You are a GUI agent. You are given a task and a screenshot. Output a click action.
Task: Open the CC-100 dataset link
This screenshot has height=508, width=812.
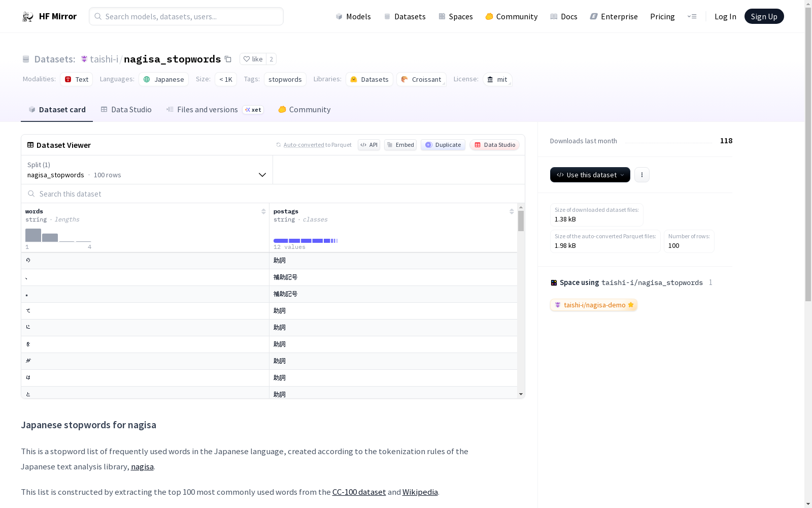coord(359,492)
